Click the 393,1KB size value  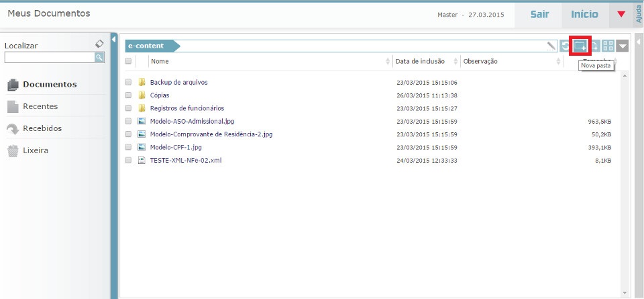[x=600, y=147]
